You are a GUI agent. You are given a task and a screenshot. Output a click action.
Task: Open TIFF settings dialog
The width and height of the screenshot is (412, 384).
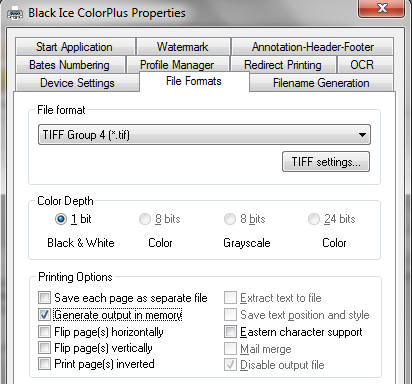click(326, 162)
